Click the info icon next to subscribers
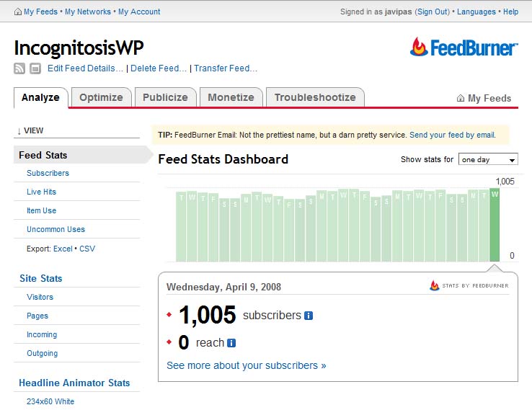 click(309, 316)
